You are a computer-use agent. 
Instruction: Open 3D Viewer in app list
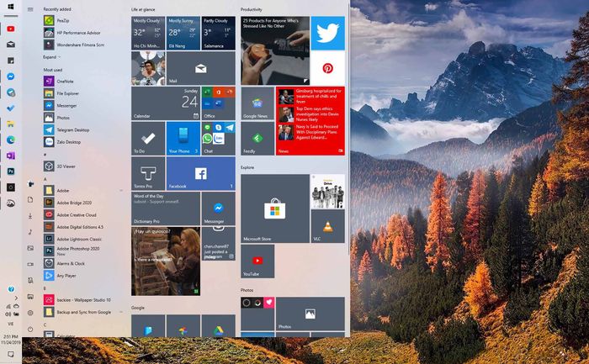click(x=83, y=166)
